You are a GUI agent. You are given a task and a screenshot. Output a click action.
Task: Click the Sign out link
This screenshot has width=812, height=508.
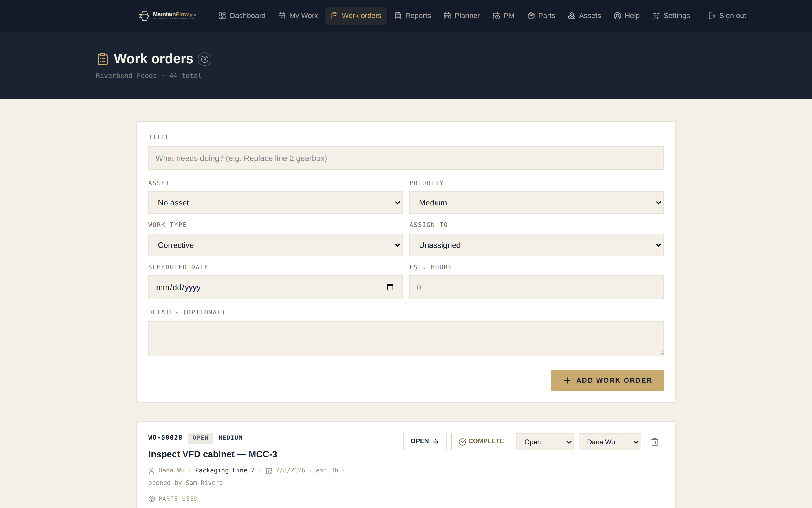[727, 16]
